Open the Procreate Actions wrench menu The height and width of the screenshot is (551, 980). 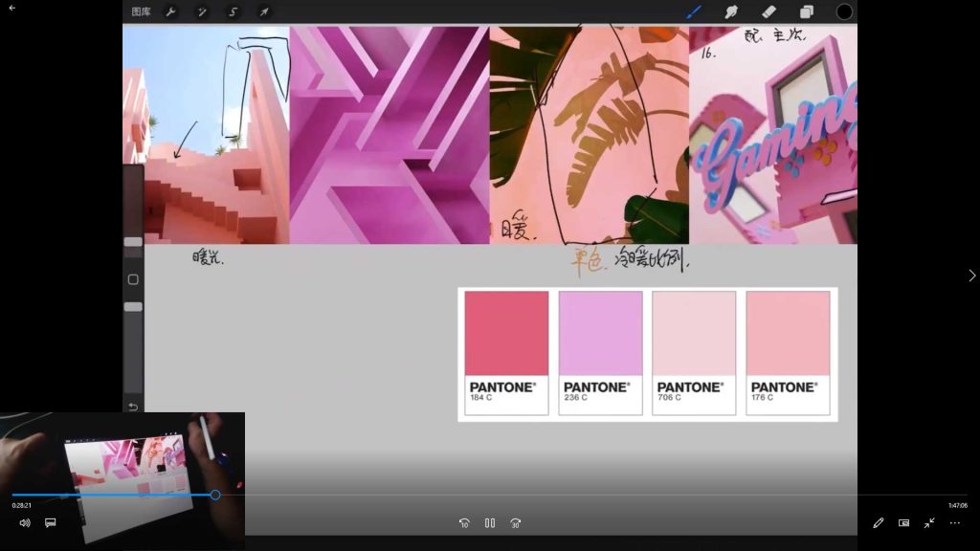(171, 12)
